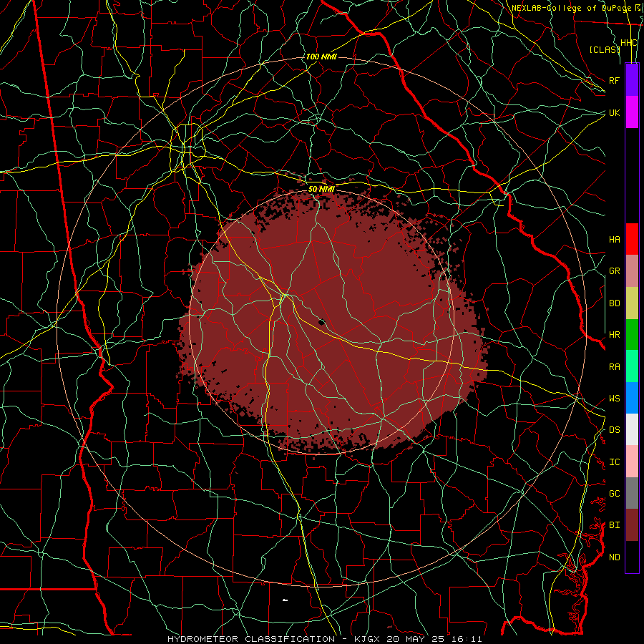The width and height of the screenshot is (644, 644).
Task: Click the UK magenta legend swatch
Action: [x=632, y=112]
